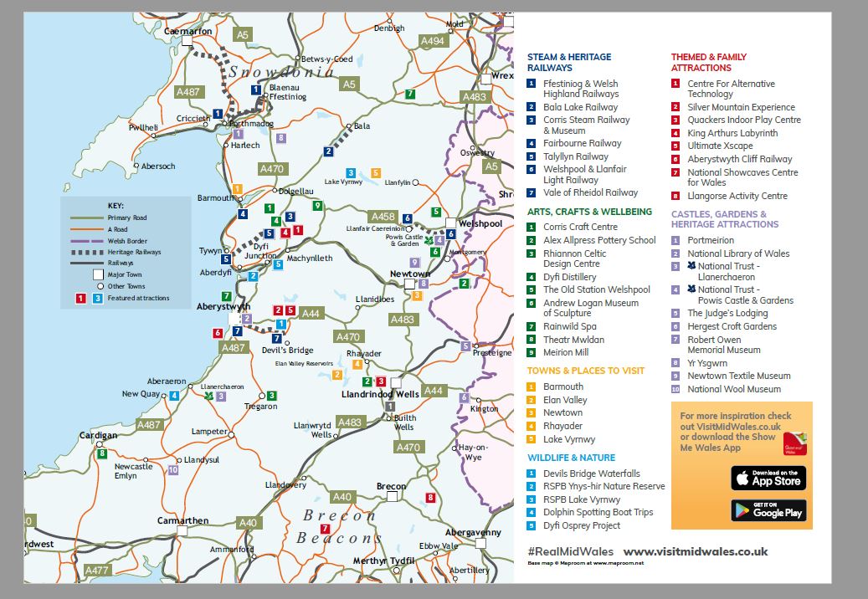Click the navy 4 marker below Barmouth
868x599 pixels.
(x=243, y=213)
